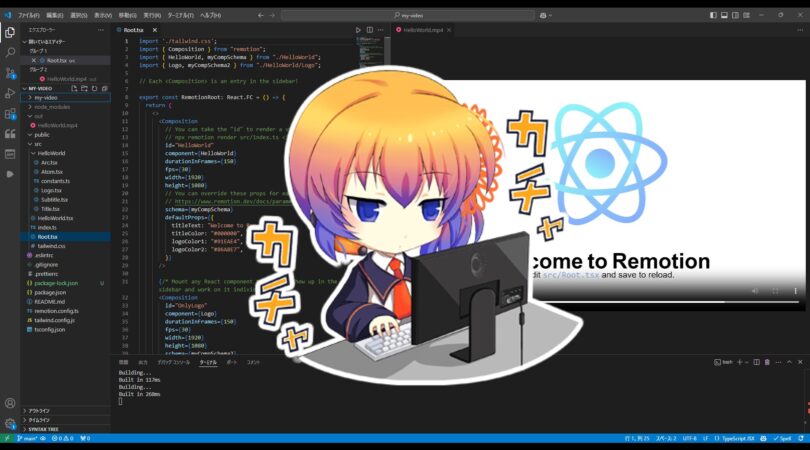Open video player more options menu
The height and width of the screenshot is (450, 810).
[x=796, y=291]
